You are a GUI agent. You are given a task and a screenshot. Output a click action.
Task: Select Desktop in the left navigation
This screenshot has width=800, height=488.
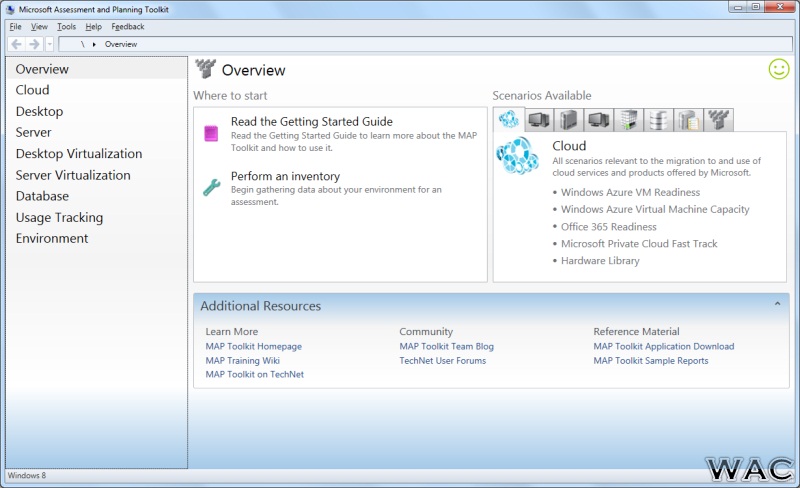coord(97,111)
